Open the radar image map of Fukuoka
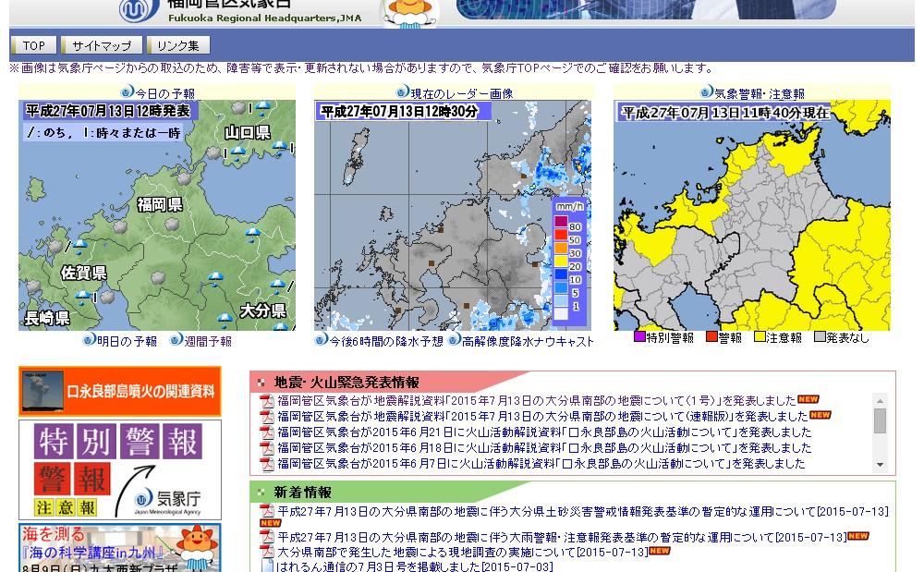Viewport: 924px width, 572px height. pos(452,214)
